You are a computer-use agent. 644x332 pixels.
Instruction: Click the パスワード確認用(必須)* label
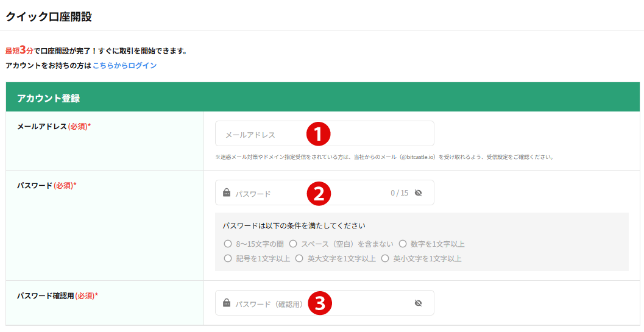(x=57, y=295)
